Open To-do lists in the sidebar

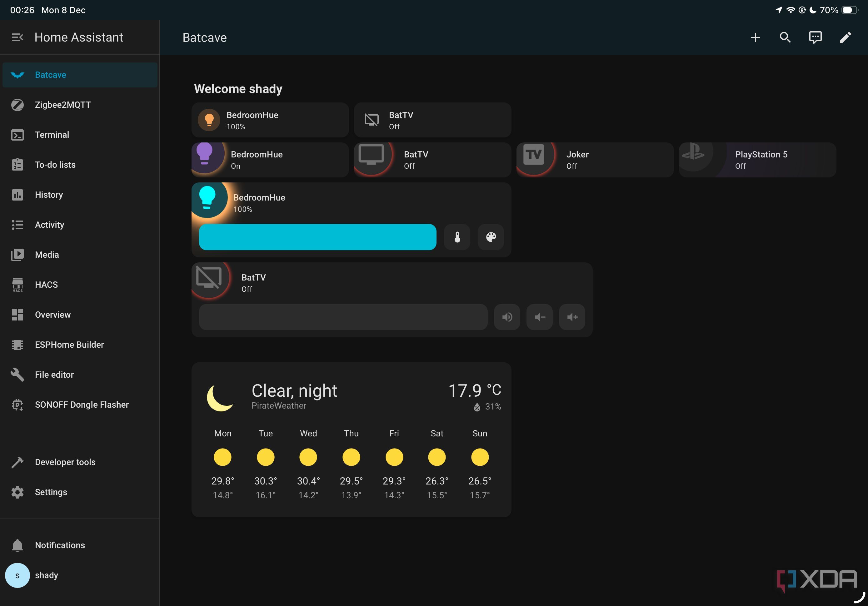coord(80,165)
